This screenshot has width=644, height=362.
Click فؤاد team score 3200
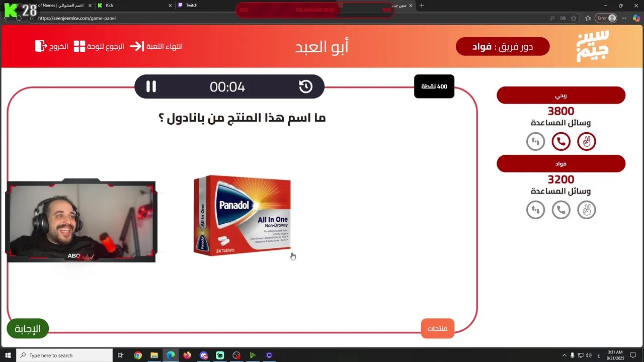(561, 179)
